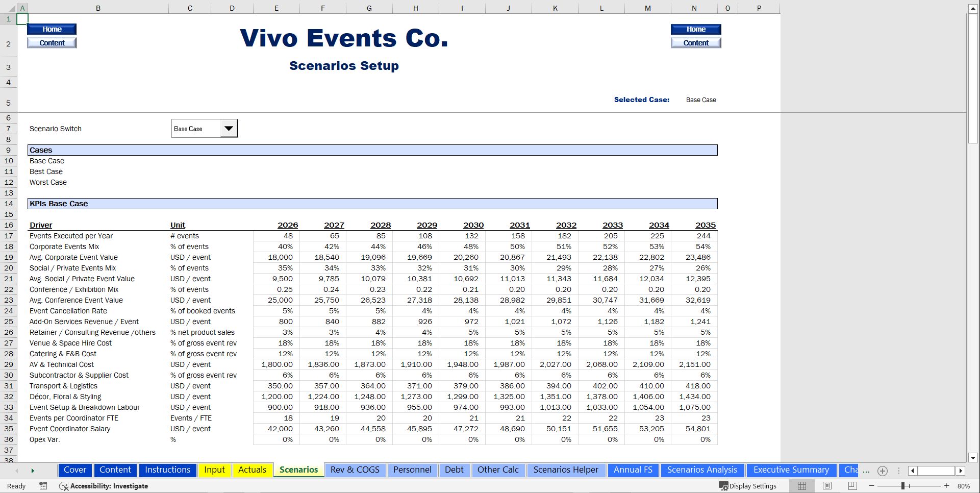Click the Content navigation button
Image resolution: width=980 pixels, height=493 pixels.
[x=52, y=42]
